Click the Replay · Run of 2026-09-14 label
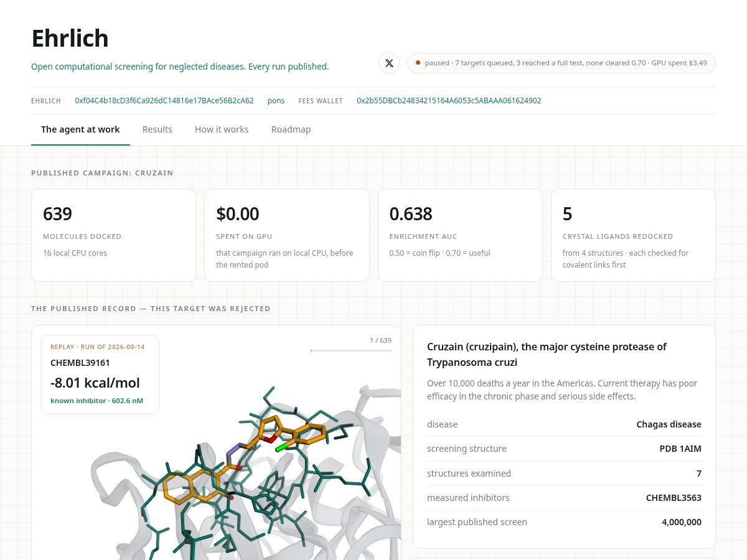The height and width of the screenshot is (560, 747). click(98, 347)
